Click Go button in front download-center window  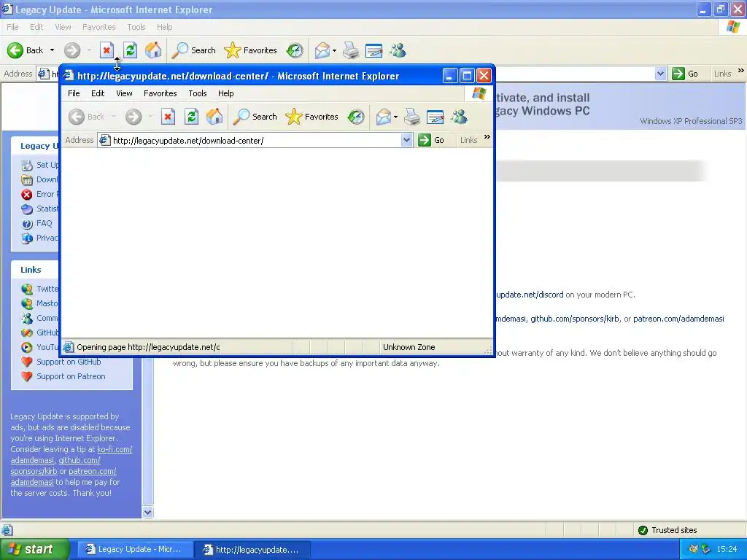pos(431,140)
